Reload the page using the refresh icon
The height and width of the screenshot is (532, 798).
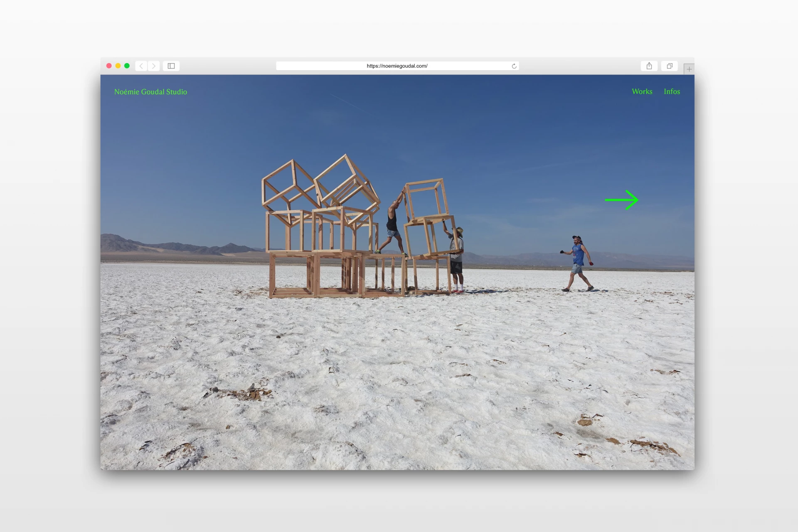point(514,66)
